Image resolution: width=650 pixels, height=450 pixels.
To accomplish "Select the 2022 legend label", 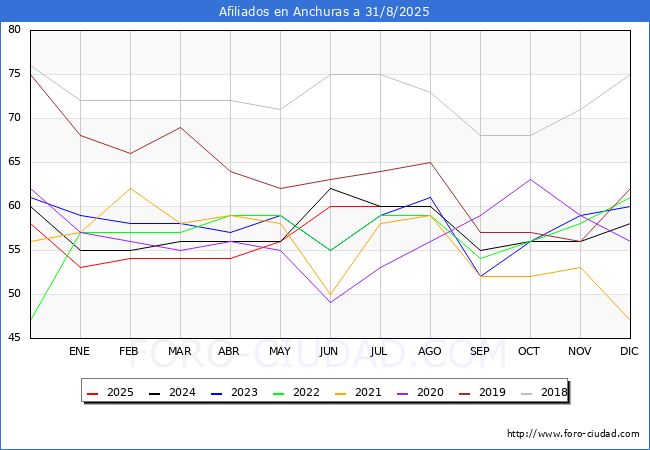I will point(306,392).
